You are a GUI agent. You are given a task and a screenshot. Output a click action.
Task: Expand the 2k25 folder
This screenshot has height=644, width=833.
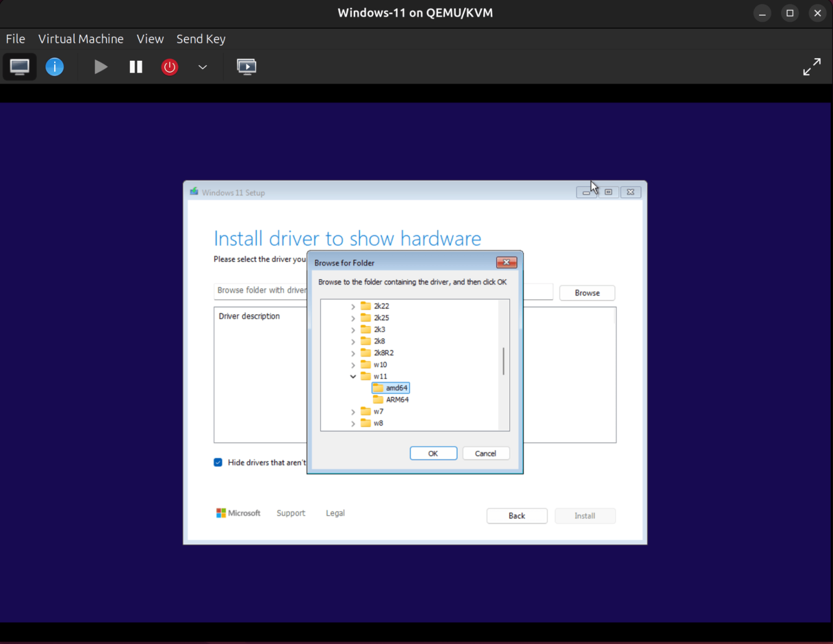pyautogui.click(x=353, y=317)
